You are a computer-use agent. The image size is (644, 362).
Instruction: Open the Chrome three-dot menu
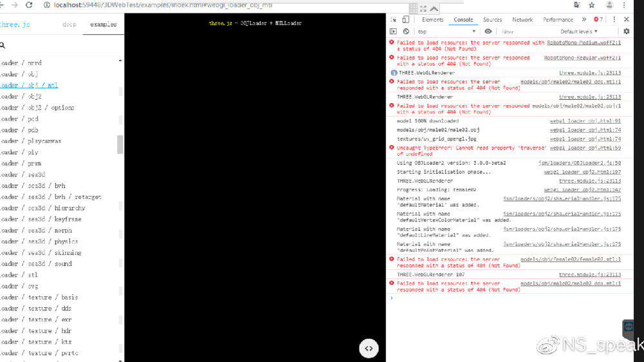click(x=624, y=5)
